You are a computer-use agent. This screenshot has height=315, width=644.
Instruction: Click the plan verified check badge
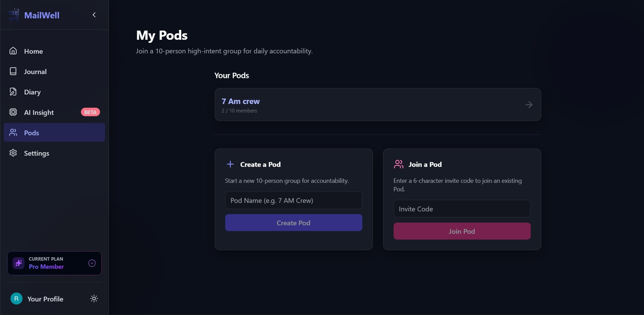tap(92, 263)
